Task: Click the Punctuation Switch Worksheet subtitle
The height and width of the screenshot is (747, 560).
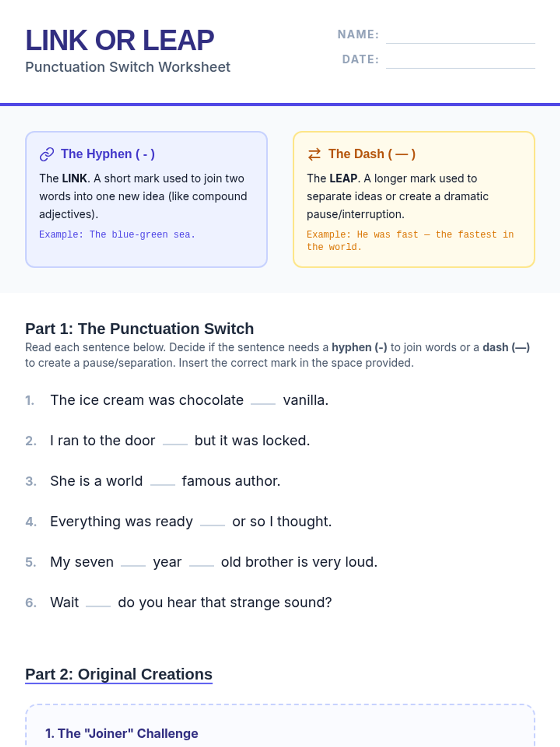Action: pos(128,67)
